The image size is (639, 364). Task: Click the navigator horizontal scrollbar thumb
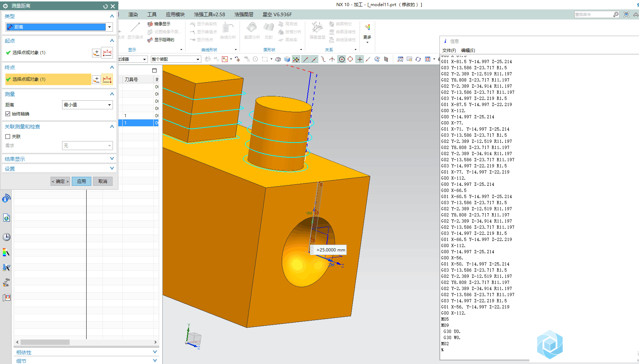point(45,342)
